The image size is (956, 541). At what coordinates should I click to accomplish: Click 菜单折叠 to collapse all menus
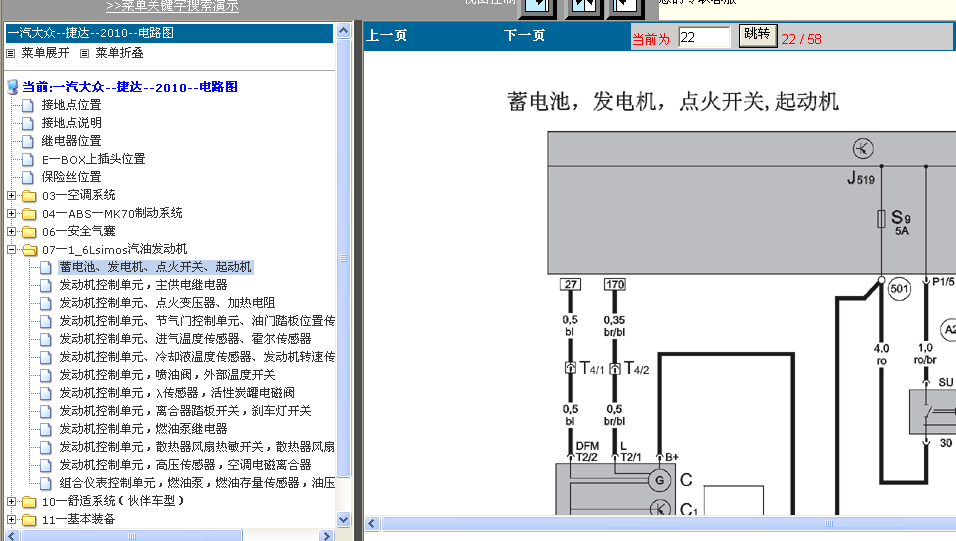click(119, 53)
